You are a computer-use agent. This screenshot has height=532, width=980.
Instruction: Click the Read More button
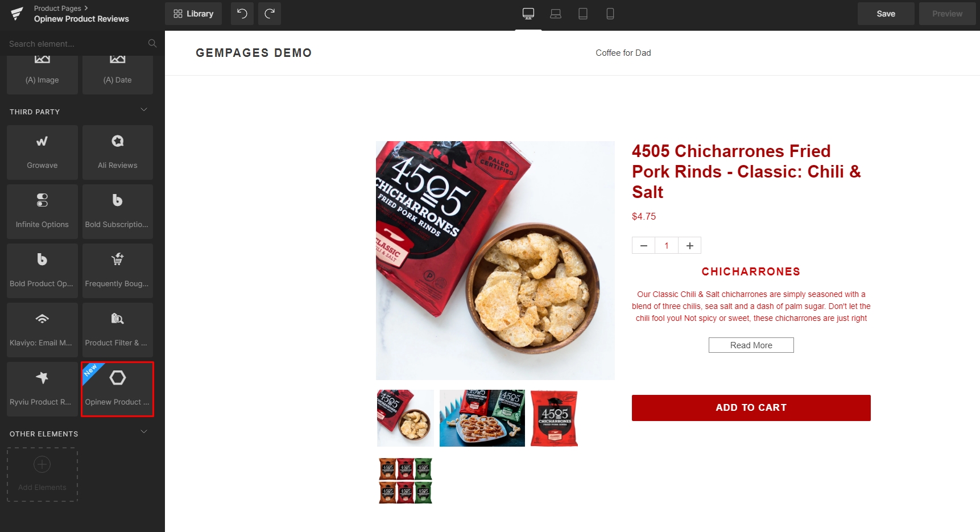coord(751,345)
